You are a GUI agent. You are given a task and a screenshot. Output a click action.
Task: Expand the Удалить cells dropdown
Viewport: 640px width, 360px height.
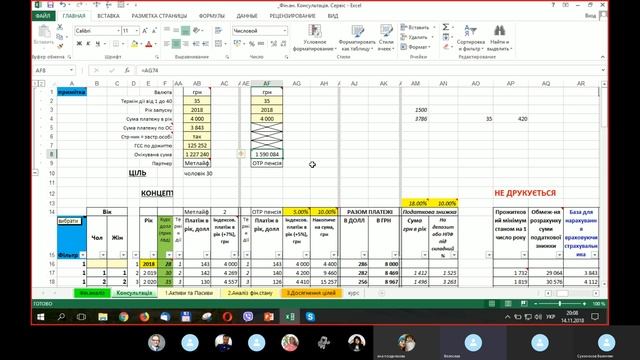click(x=433, y=37)
